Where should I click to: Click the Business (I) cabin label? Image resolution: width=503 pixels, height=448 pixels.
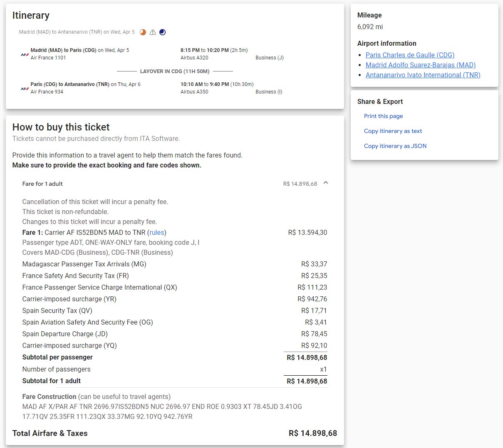(x=269, y=92)
